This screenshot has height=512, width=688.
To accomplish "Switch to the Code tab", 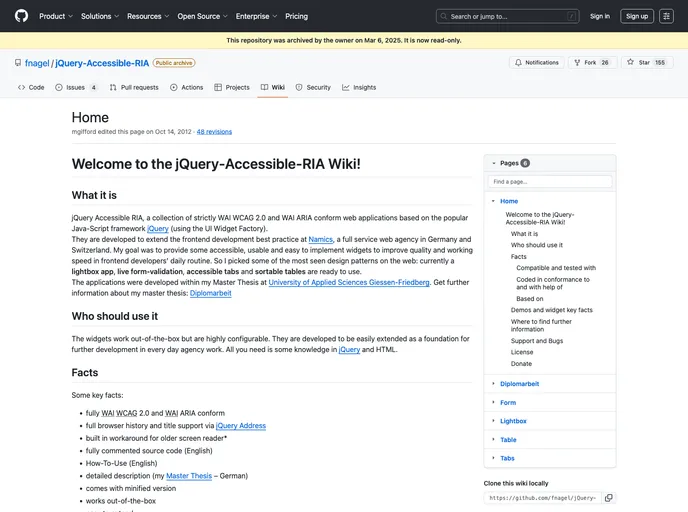I will 31,87.
